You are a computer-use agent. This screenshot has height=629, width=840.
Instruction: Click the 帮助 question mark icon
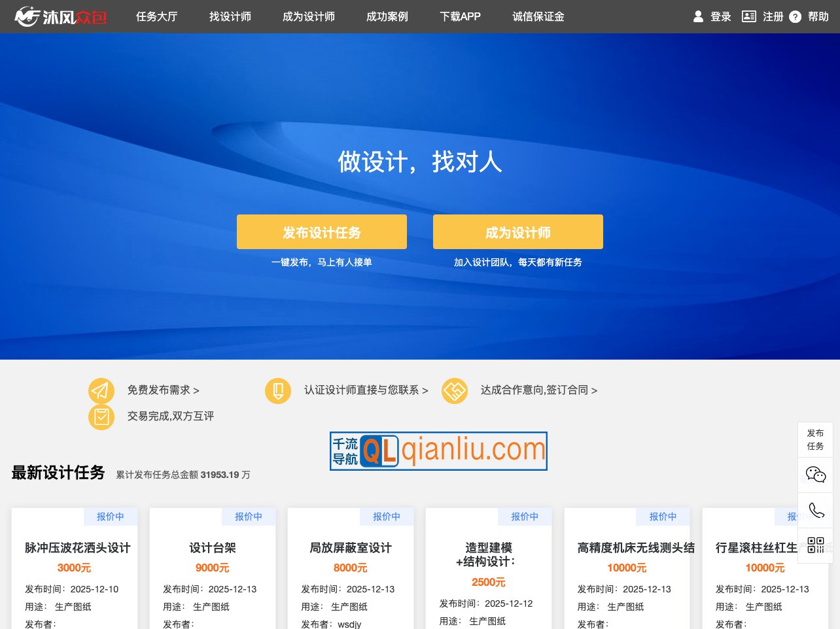click(x=795, y=16)
